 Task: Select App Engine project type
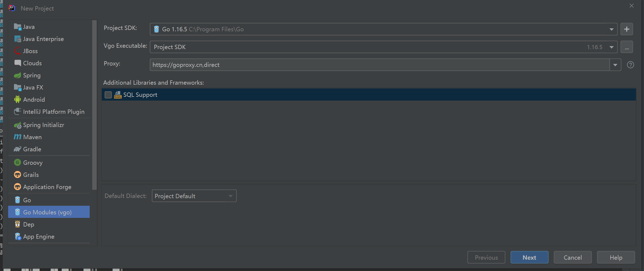click(x=49, y=236)
